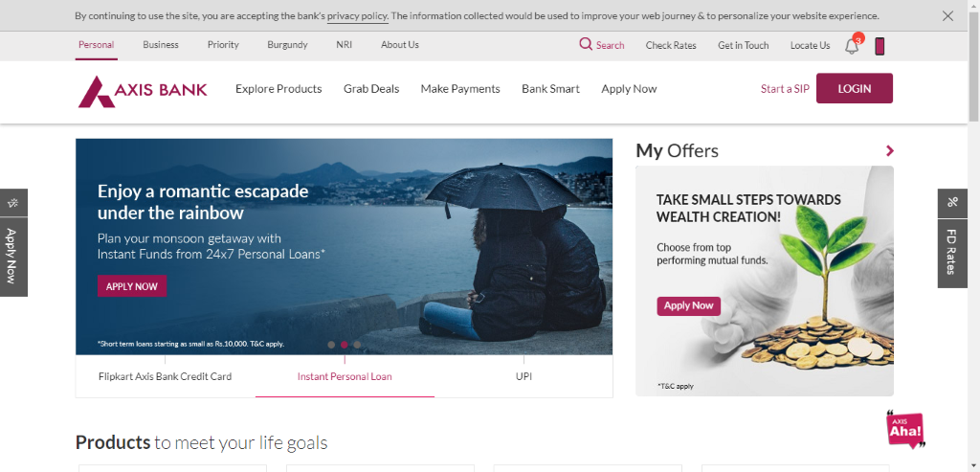Viewport: 980px width, 472px height.
Task: Switch to the Business tab
Action: tap(161, 45)
